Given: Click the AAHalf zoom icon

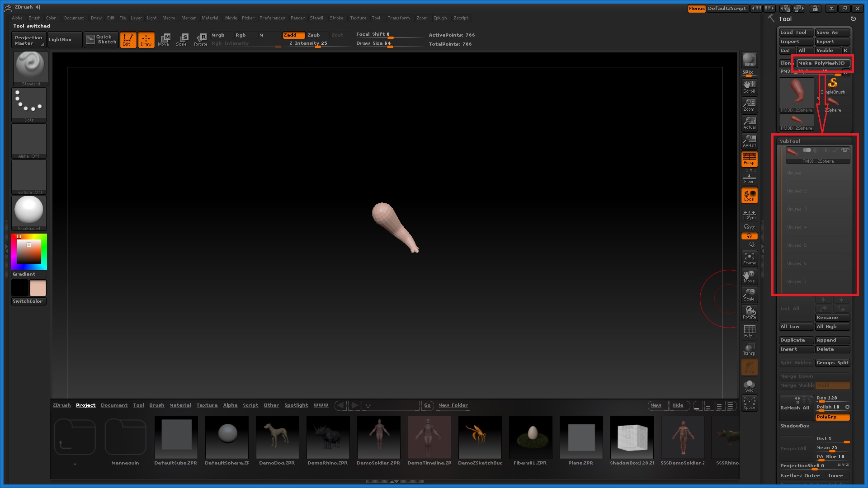Looking at the screenshot, I should [x=749, y=141].
